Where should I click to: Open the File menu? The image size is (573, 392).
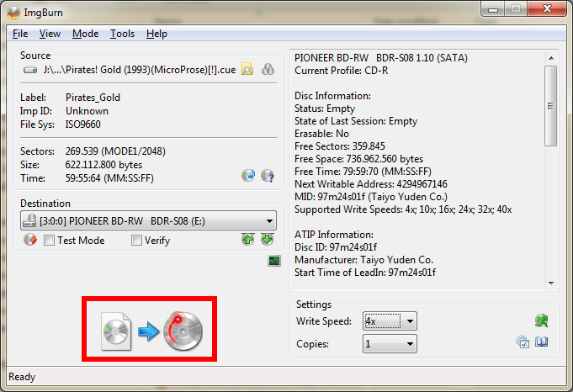20,34
